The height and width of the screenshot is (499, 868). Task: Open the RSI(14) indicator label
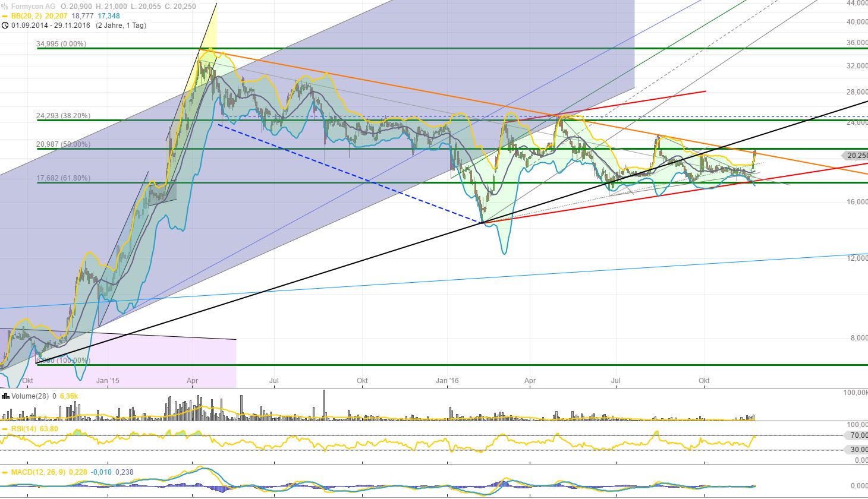point(25,428)
